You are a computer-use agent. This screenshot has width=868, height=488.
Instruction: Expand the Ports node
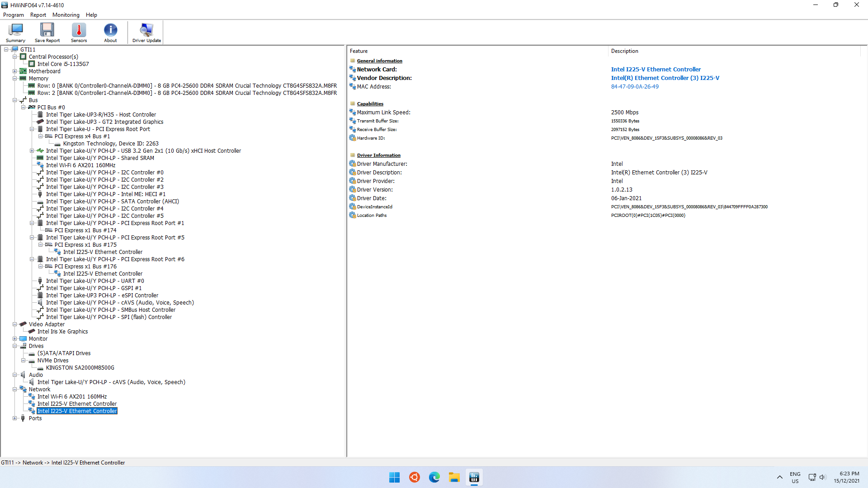[x=14, y=418]
